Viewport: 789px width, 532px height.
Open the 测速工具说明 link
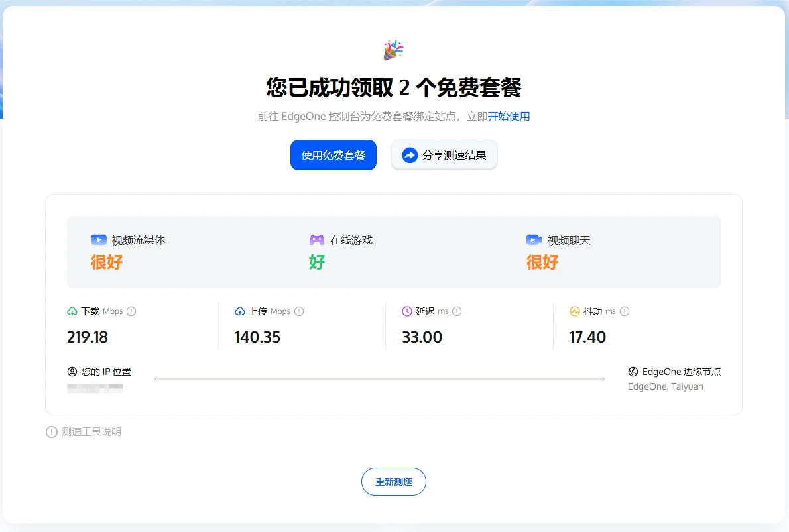91,432
